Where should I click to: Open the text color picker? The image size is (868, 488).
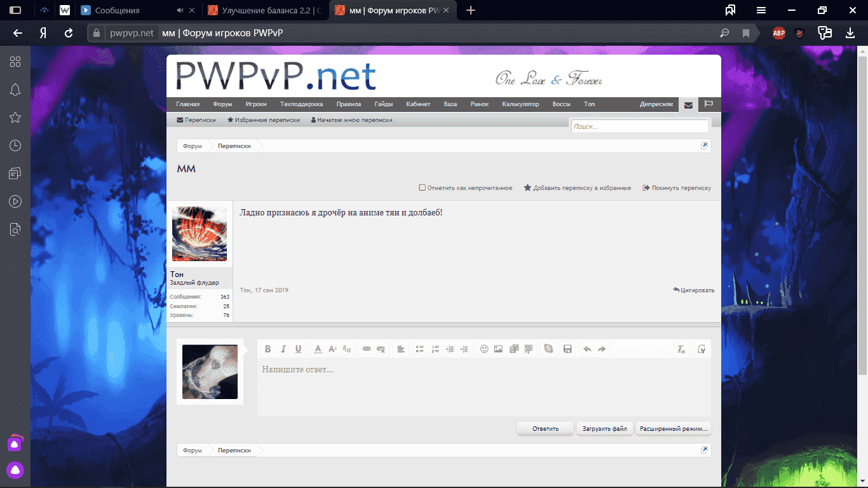pos(318,349)
